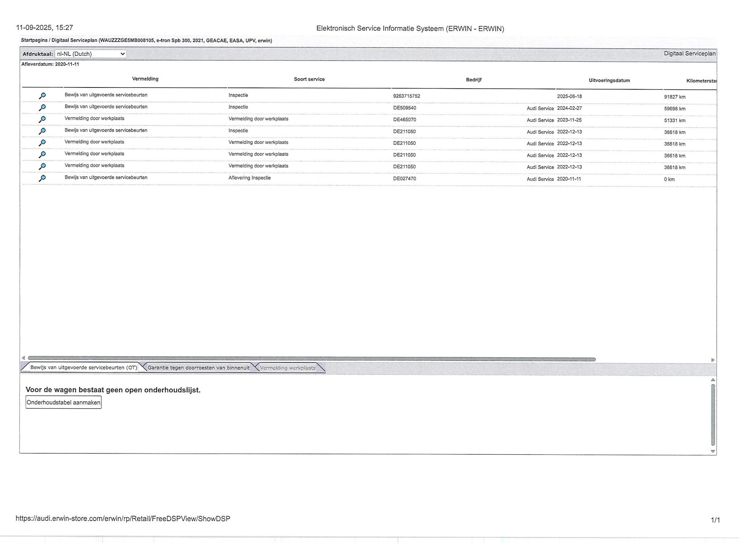Switch to Garantie tegen doorroesten van binnenuit tab
Viewport: 747px width, 560px height.
pos(198,367)
